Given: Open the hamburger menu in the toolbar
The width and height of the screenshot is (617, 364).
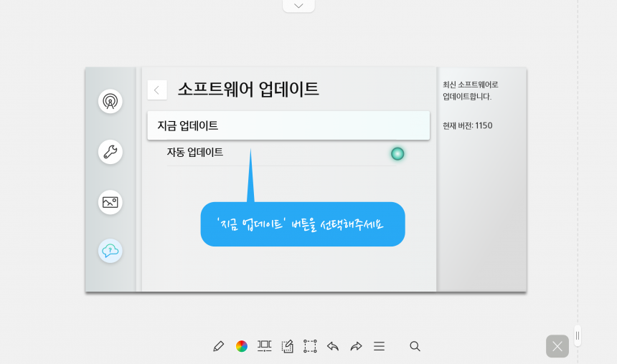Looking at the screenshot, I should point(380,346).
